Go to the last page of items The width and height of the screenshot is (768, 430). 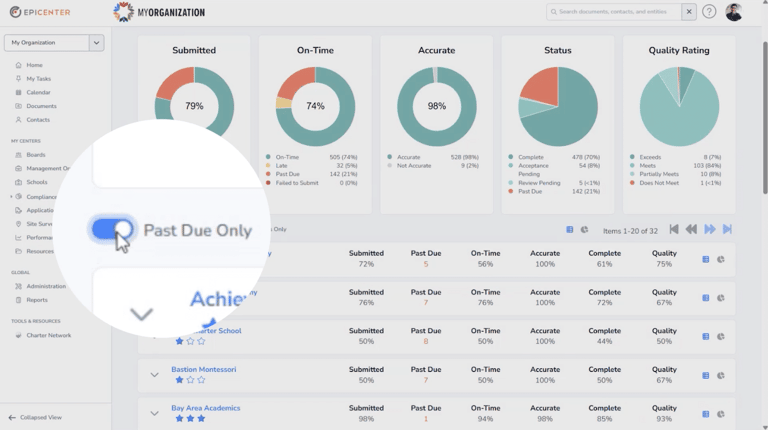click(727, 229)
